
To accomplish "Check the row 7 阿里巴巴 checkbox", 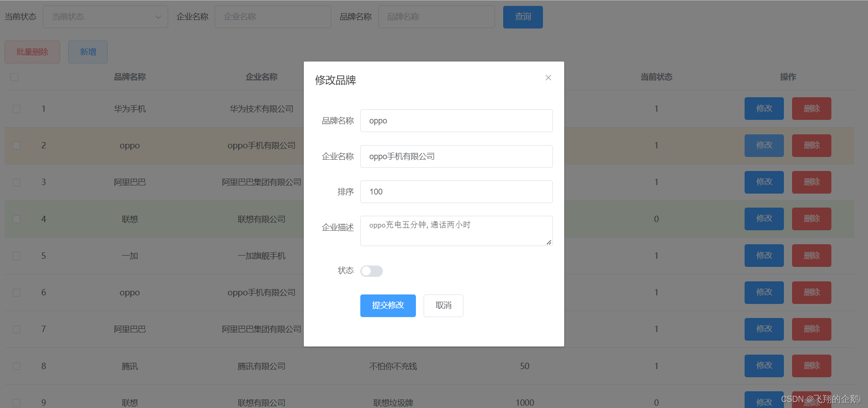I will [17, 329].
